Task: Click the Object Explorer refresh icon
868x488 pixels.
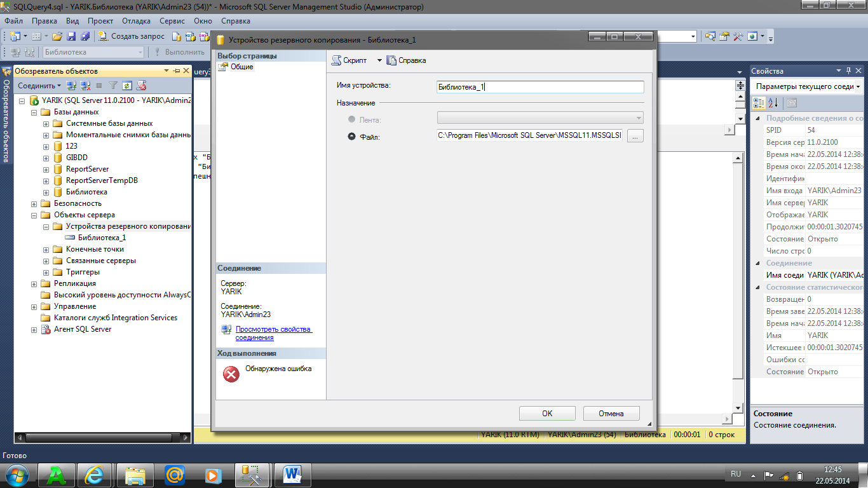Action: [x=127, y=85]
